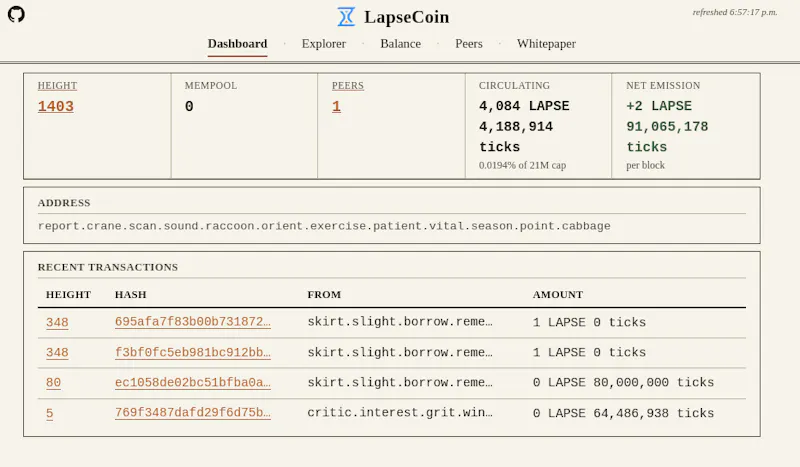This screenshot has width=800, height=467.
Task: Click the MEMPOOL label
Action: (211, 86)
